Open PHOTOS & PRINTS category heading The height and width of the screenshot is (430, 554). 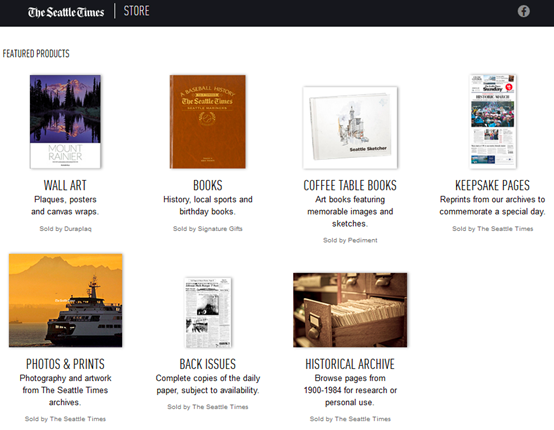point(65,364)
